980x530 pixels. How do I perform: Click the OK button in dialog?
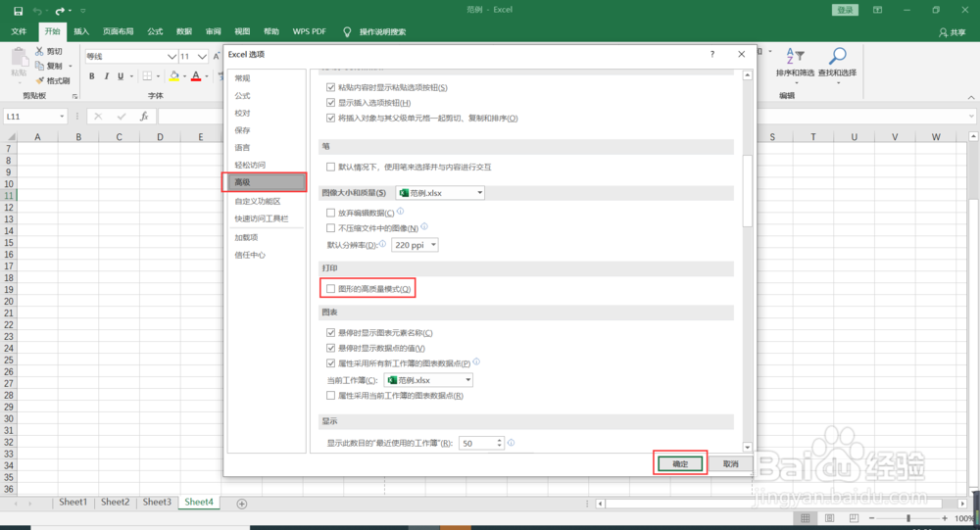(x=680, y=463)
